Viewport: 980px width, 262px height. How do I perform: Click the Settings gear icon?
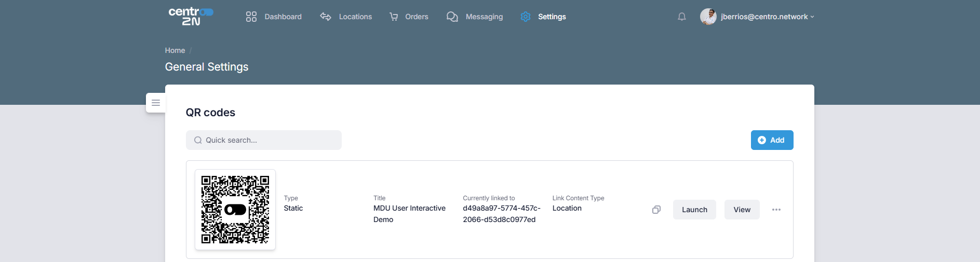point(526,17)
